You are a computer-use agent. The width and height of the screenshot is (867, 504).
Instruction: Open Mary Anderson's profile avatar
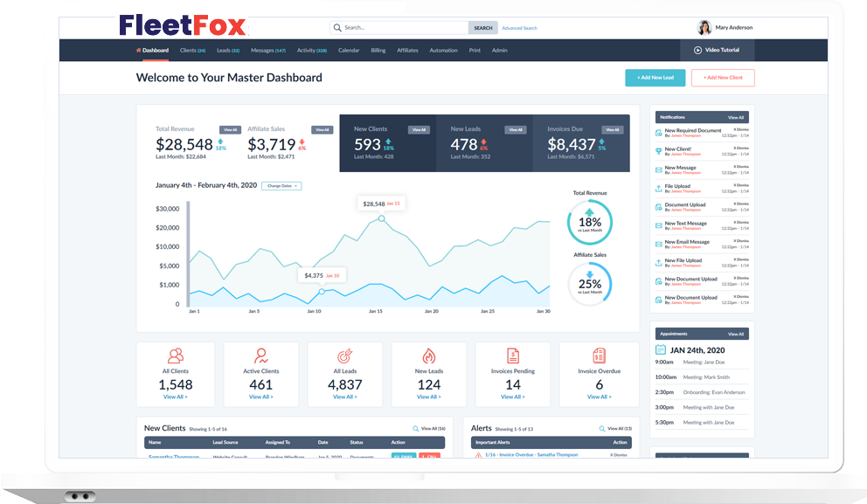pos(704,27)
